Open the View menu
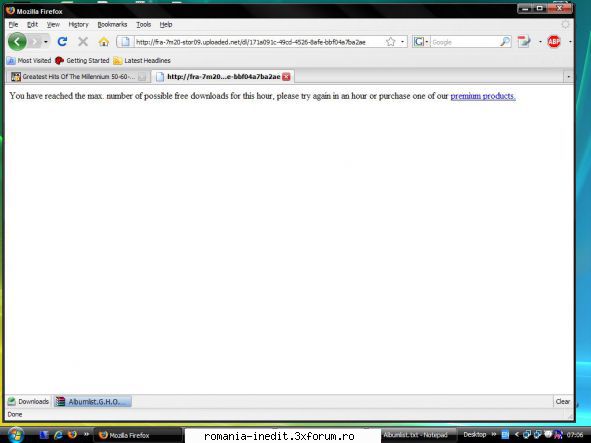 [x=53, y=25]
